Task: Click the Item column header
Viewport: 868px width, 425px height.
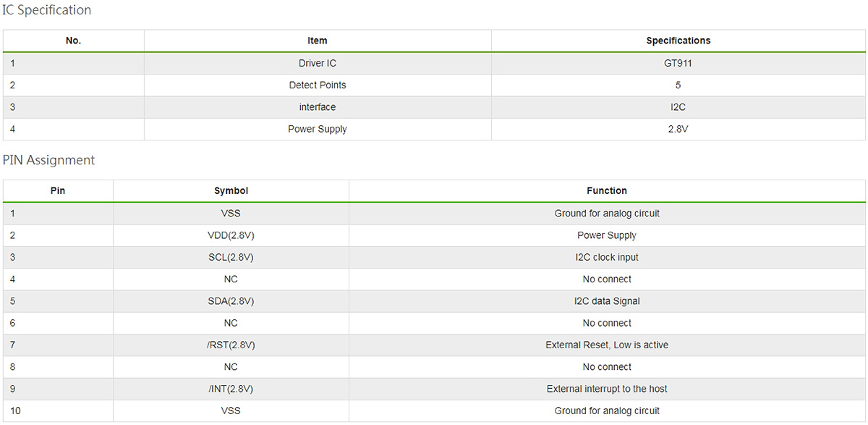Action: click(x=318, y=41)
